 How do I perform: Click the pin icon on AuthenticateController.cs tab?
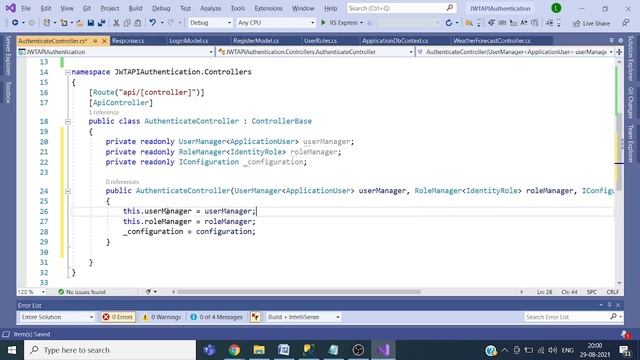click(x=95, y=41)
